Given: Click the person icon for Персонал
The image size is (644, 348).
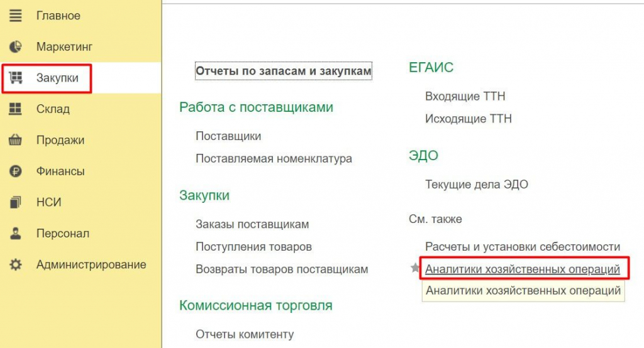Looking at the screenshot, I should (16, 234).
